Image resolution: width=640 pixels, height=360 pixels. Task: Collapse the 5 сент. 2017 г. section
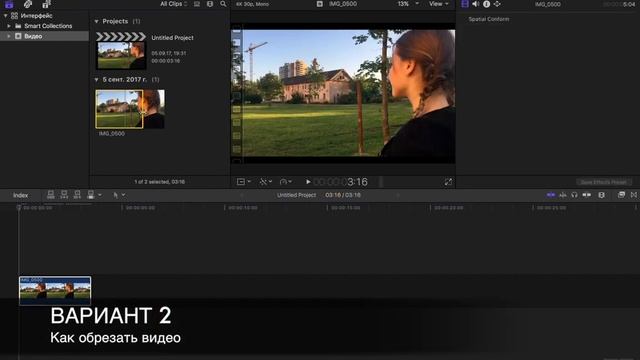click(97, 80)
